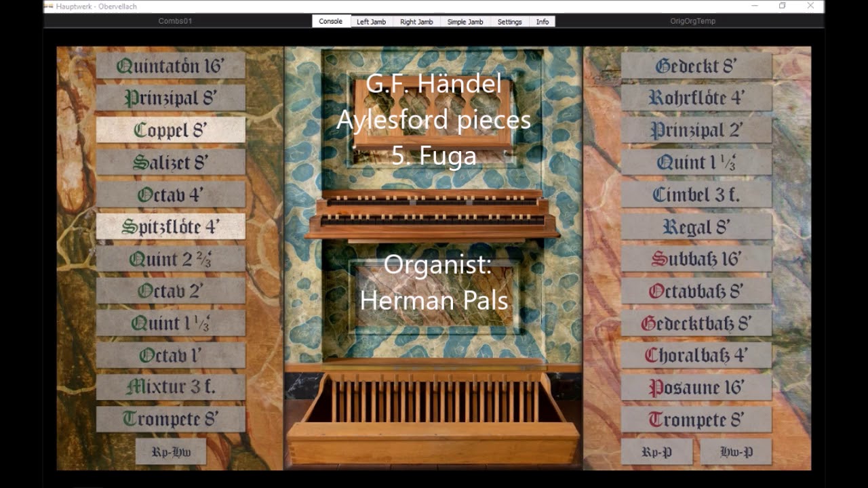Toggle right jamb Quint 1 1/3' stop
Image resolution: width=868 pixels, height=488 pixels.
click(x=696, y=163)
